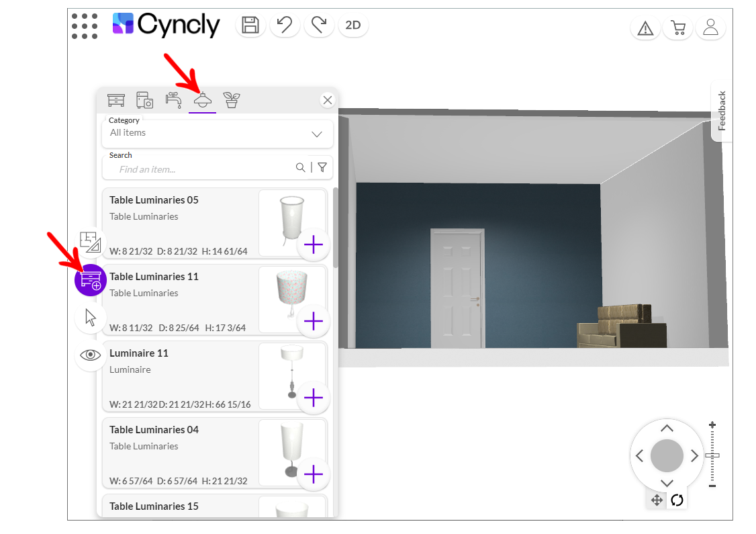The height and width of the screenshot is (534, 756).
Task: Select the rotate orbit mode icon
Action: point(677,500)
